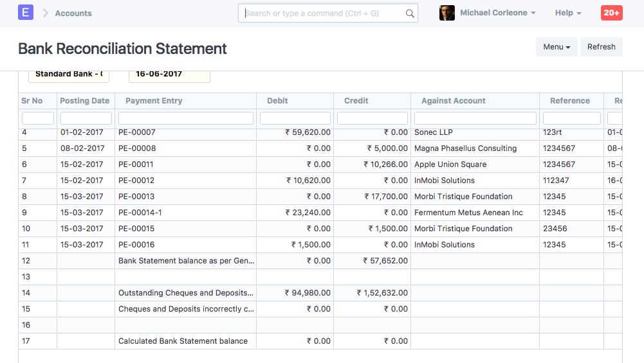Image resolution: width=644 pixels, height=363 pixels.
Task: Click the ERPNext home logo icon
Action: 26,12
